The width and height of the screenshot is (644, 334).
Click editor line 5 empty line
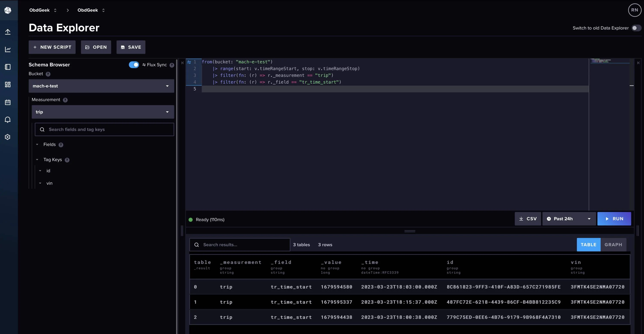395,89
